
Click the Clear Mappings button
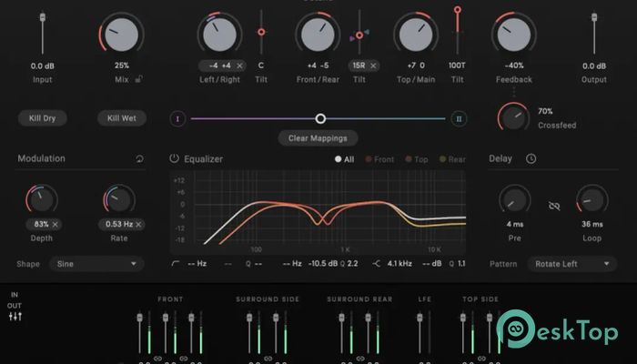click(318, 138)
